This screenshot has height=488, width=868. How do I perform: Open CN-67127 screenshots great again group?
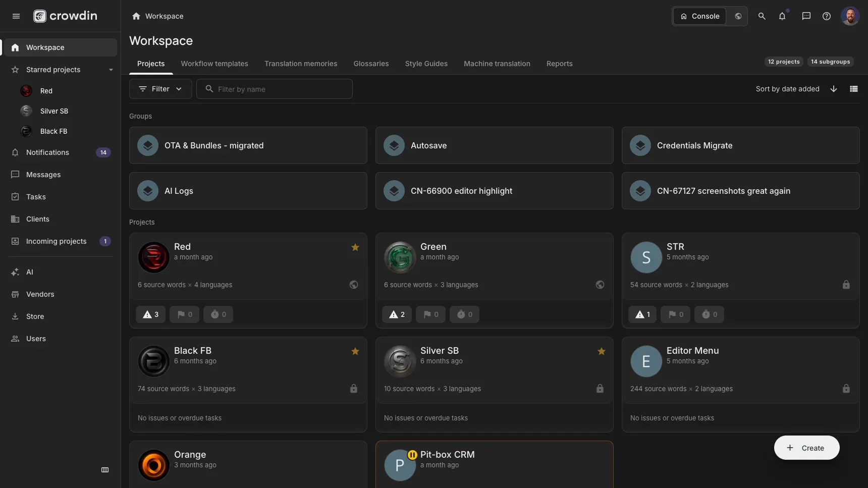click(x=741, y=191)
